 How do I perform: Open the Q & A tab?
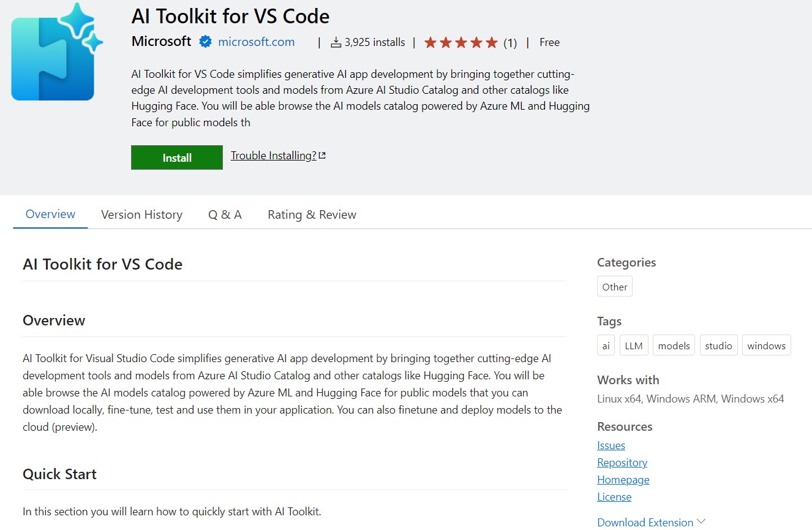pyautogui.click(x=225, y=214)
